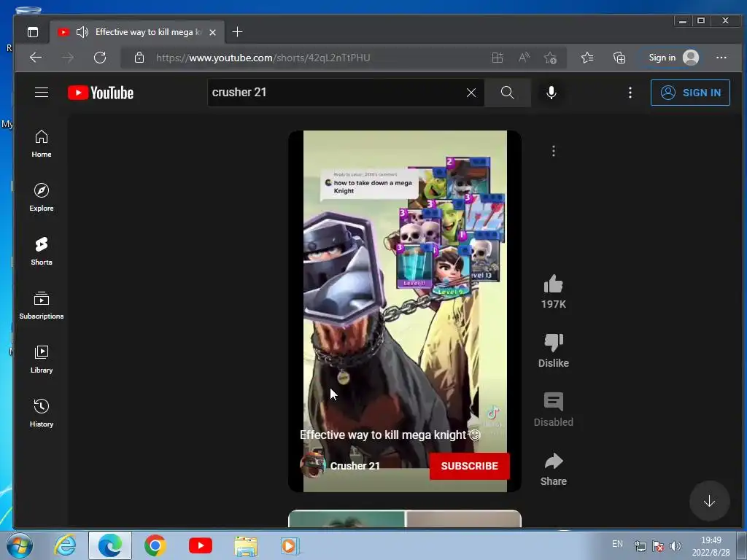This screenshot has width=747, height=560.
Task: Open YouTube app from taskbar
Action: tap(201, 545)
